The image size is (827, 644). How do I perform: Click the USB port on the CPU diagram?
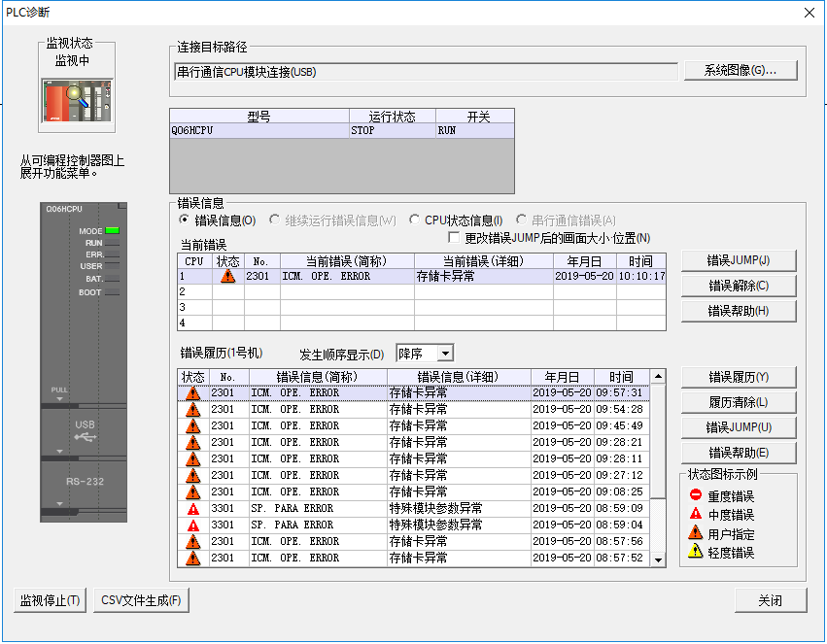pyautogui.click(x=86, y=431)
